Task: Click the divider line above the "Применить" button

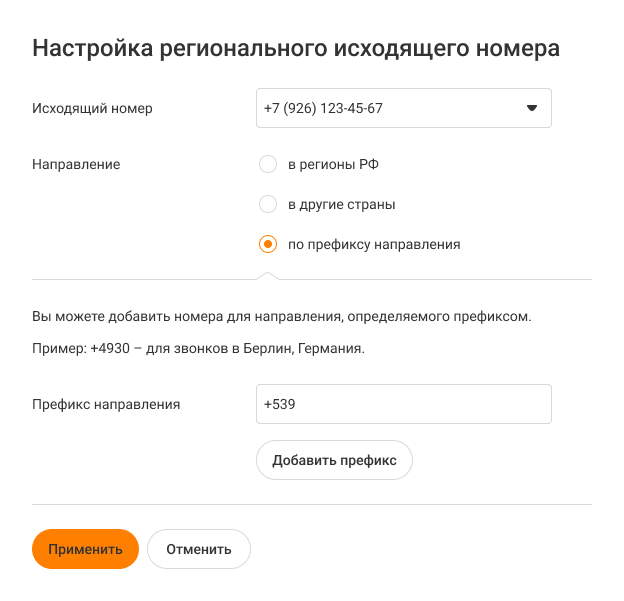Action: coord(312,505)
